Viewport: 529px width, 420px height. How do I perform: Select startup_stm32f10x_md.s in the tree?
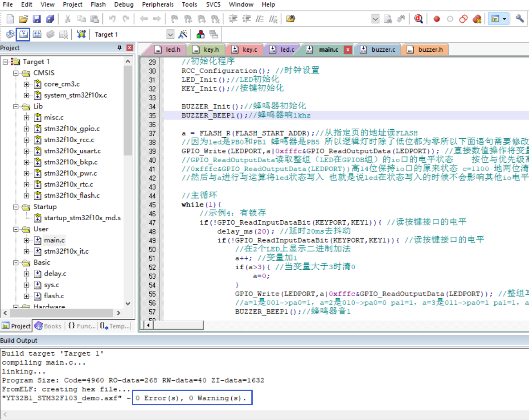tap(82, 218)
